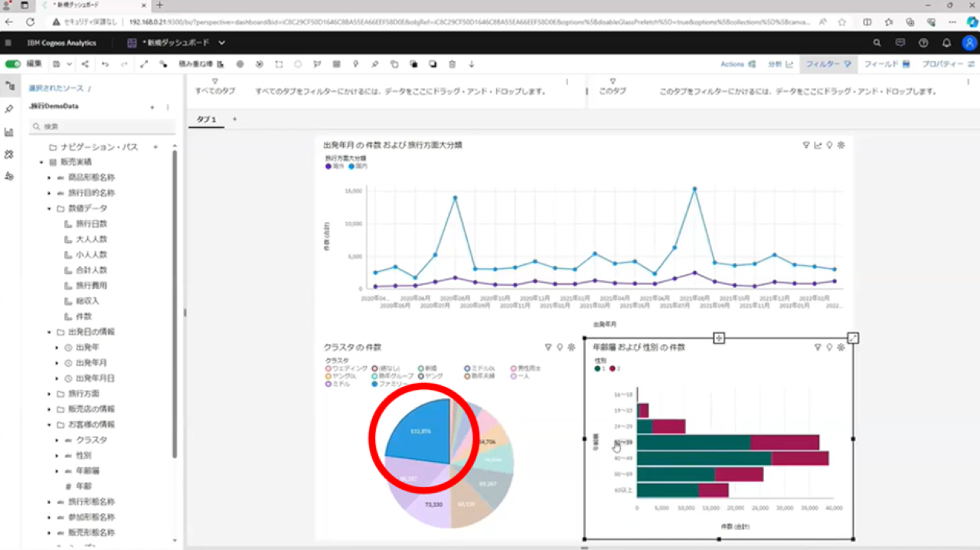Open the 旅行DemoData source options menu
This screenshot has height=550, width=980.
pos(168,107)
